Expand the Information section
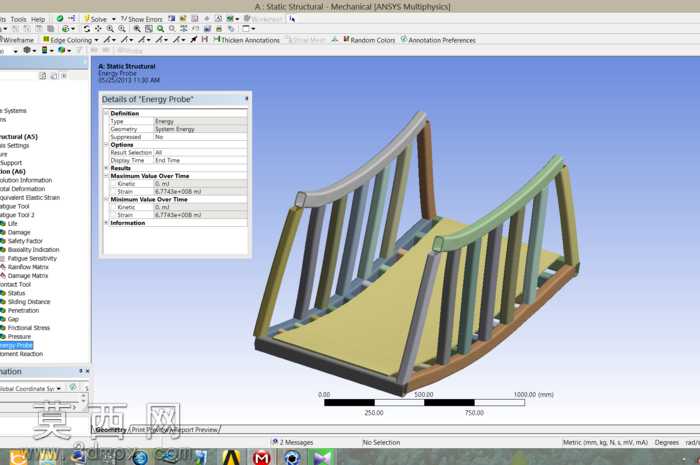Image resolution: width=700 pixels, height=465 pixels. pyautogui.click(x=106, y=223)
